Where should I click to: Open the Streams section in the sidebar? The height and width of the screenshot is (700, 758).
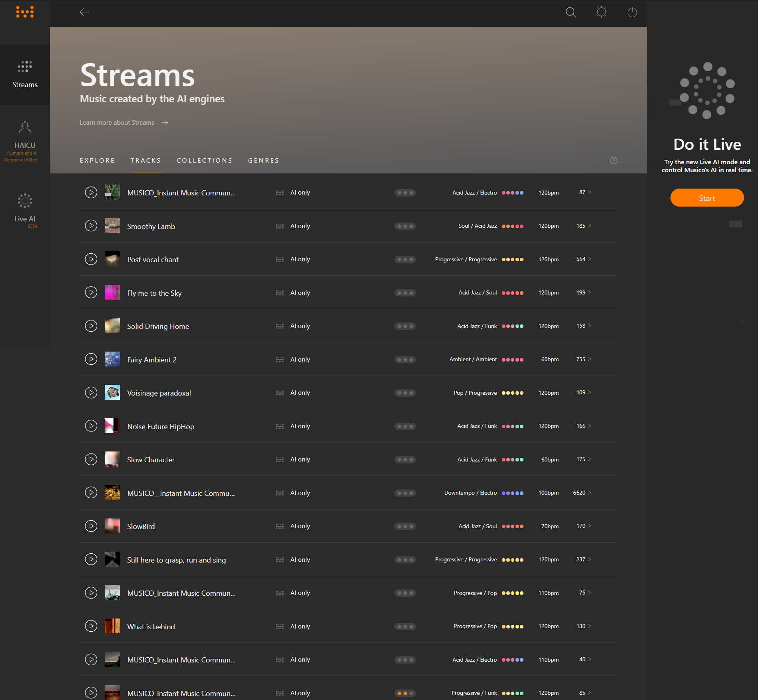(25, 74)
